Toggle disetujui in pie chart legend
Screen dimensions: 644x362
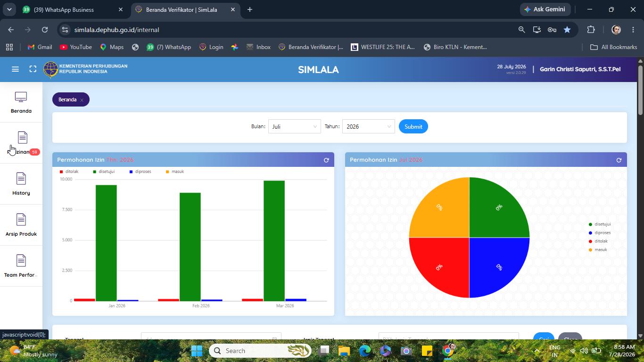pos(600,224)
